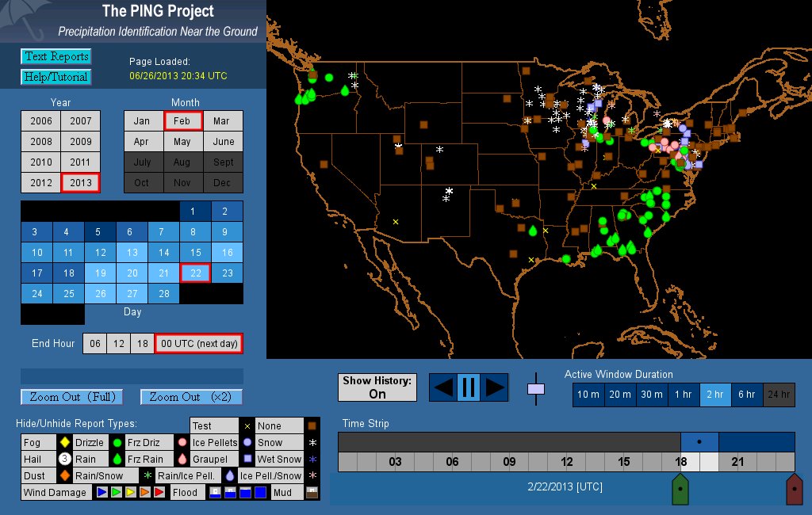
Task: Click the orange diamond Dust icon
Action: point(64,475)
